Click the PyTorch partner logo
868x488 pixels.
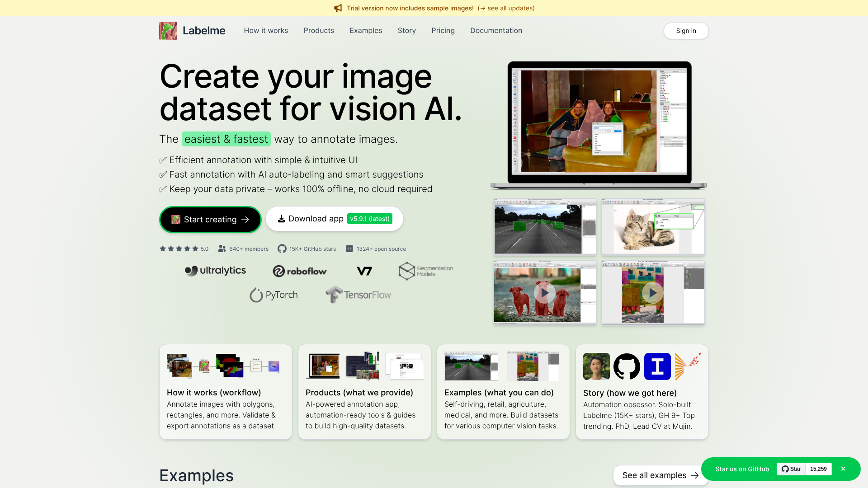pyautogui.click(x=274, y=294)
